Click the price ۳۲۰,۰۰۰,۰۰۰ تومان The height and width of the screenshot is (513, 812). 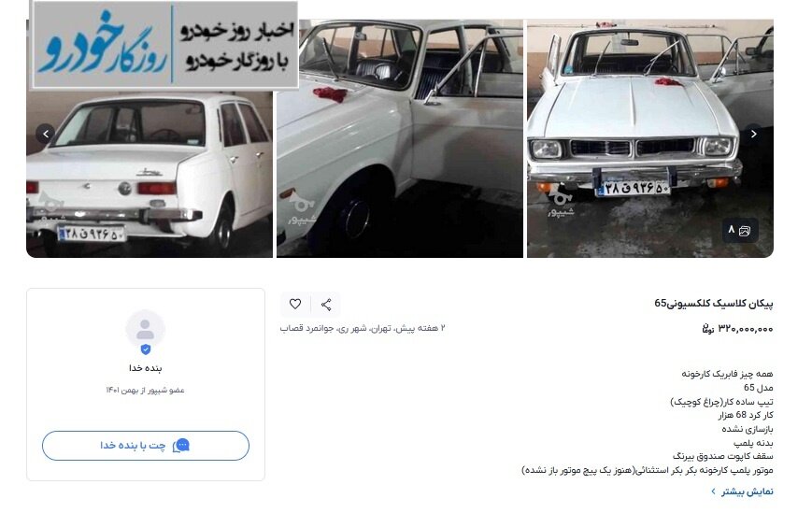pos(737,329)
